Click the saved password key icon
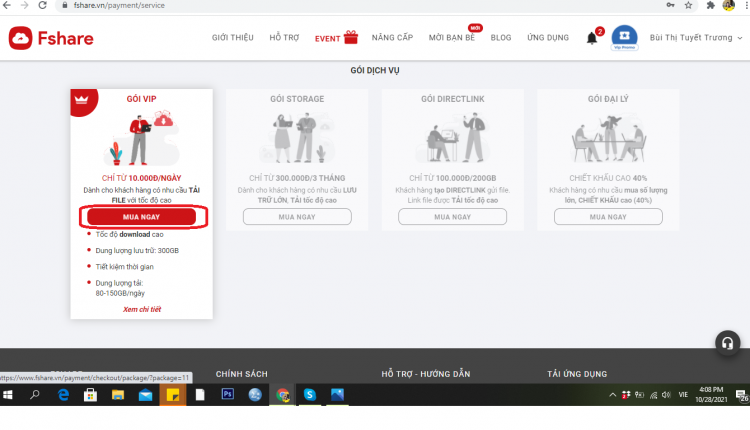The height and width of the screenshot is (430, 750). [x=671, y=5]
